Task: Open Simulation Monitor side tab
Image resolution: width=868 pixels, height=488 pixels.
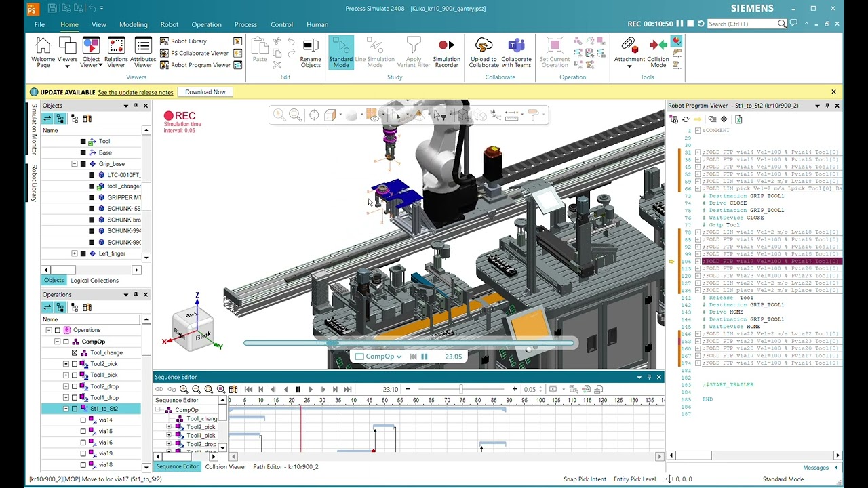Action: coord(35,129)
